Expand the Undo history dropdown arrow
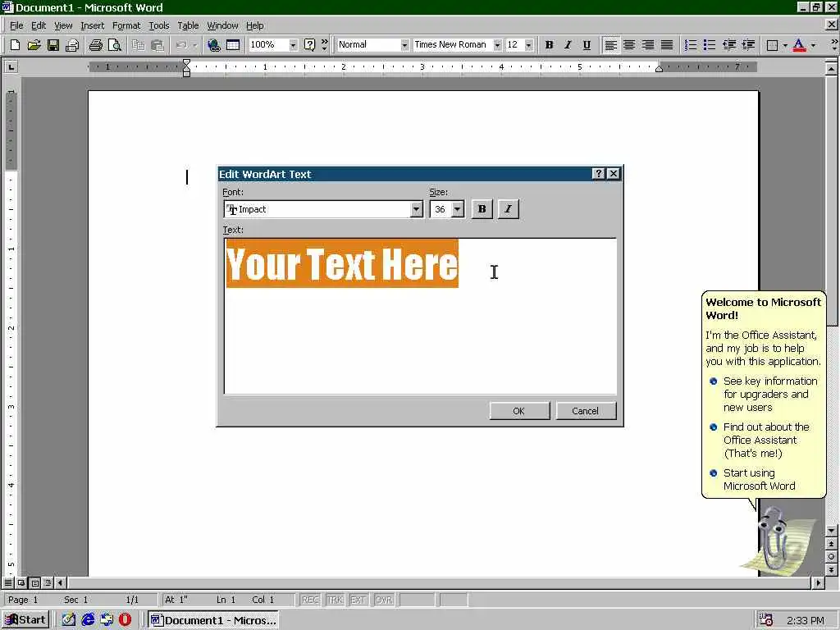Screen dimensions: 840x630 click(x=194, y=45)
